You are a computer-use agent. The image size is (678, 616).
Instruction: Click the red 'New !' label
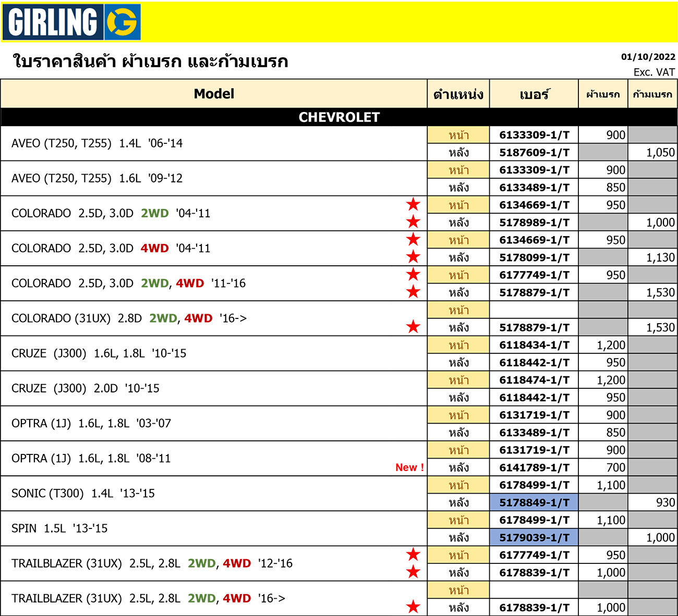[x=409, y=467]
